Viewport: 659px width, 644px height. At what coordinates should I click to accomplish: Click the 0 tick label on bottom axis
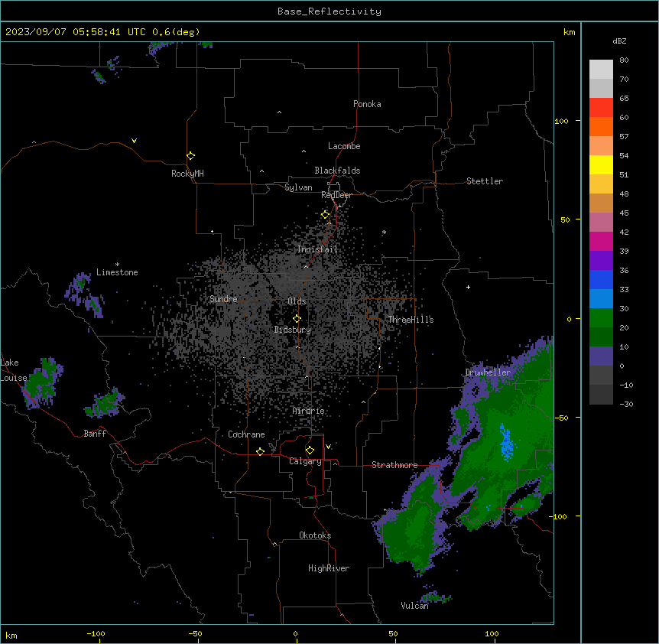click(x=295, y=633)
